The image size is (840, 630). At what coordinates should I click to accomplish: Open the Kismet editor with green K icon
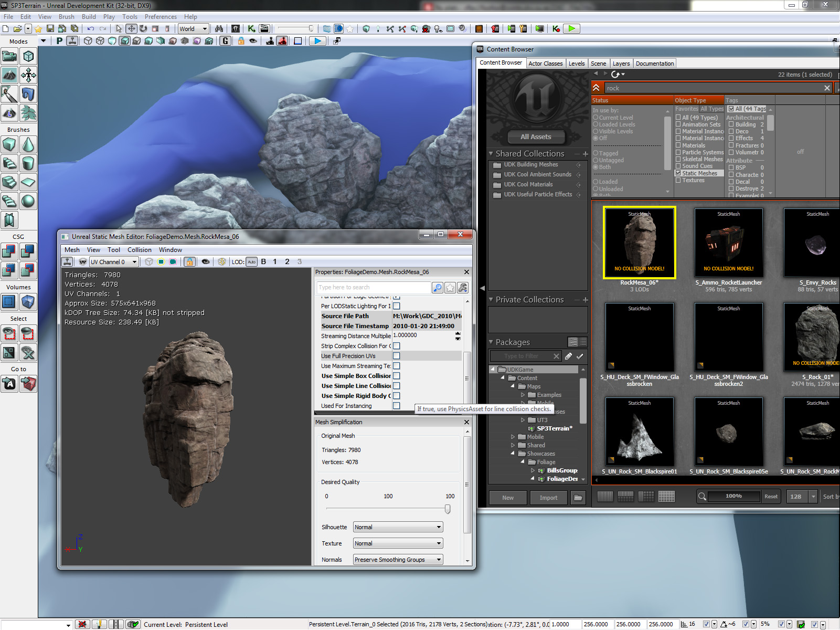[252, 28]
